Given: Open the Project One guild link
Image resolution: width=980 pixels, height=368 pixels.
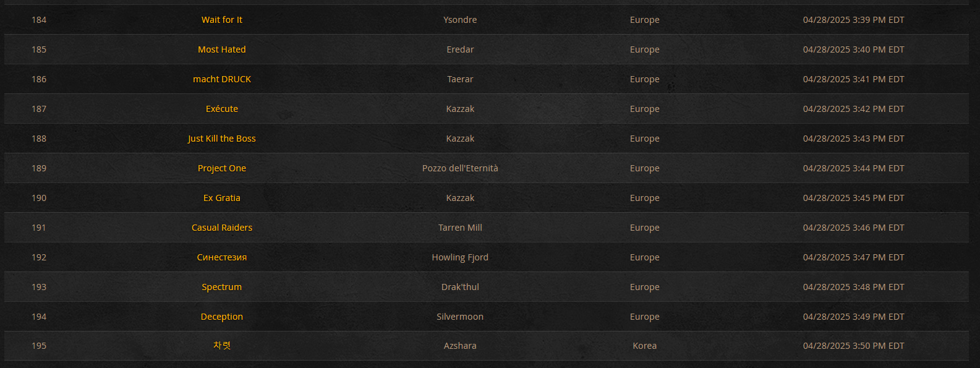Looking at the screenshot, I should point(221,168).
